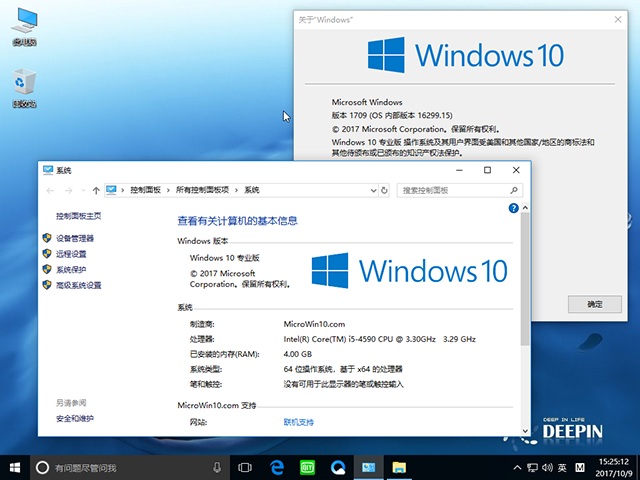Click the network tray icon

coord(532,468)
